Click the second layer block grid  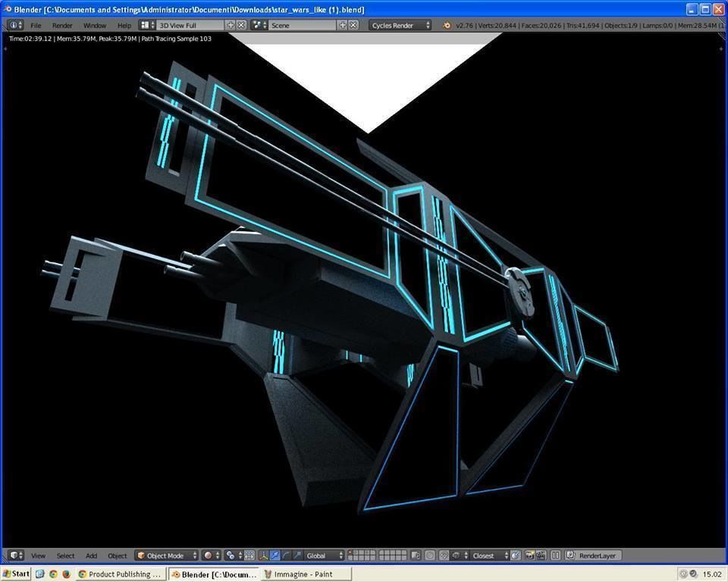[393, 555]
